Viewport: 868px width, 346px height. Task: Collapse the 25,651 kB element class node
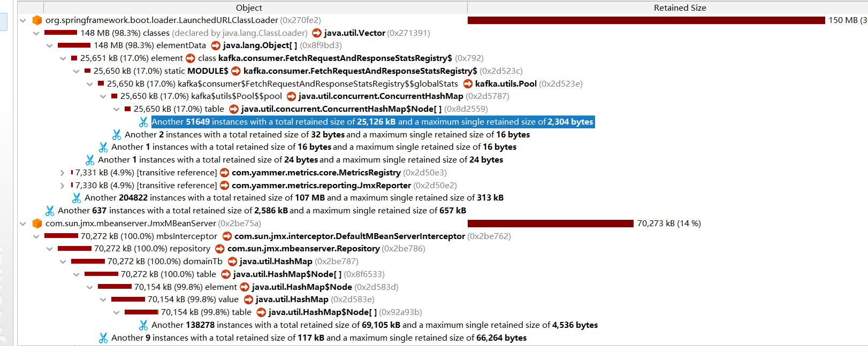[x=63, y=58]
